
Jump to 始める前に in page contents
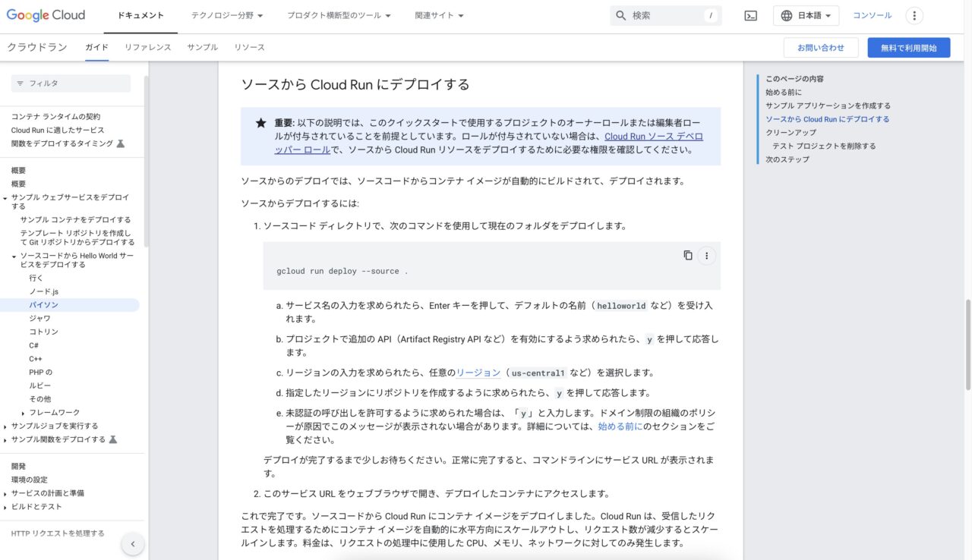783,92
